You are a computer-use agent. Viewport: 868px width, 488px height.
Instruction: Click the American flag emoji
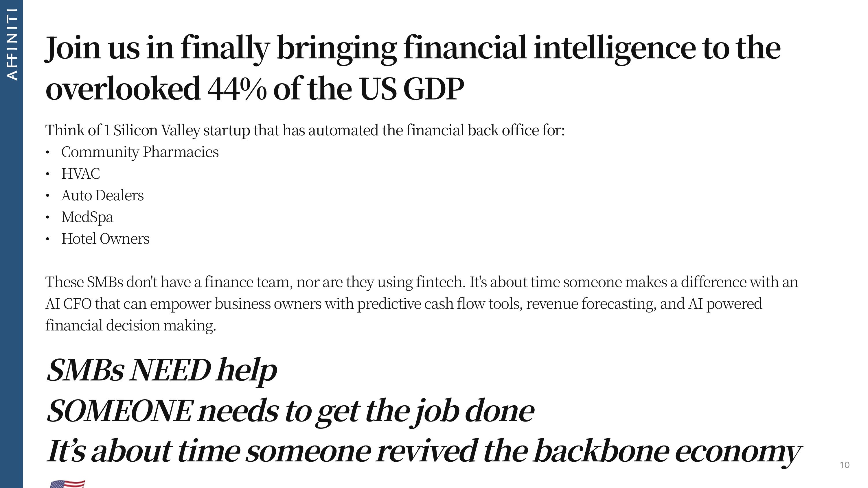(67, 484)
